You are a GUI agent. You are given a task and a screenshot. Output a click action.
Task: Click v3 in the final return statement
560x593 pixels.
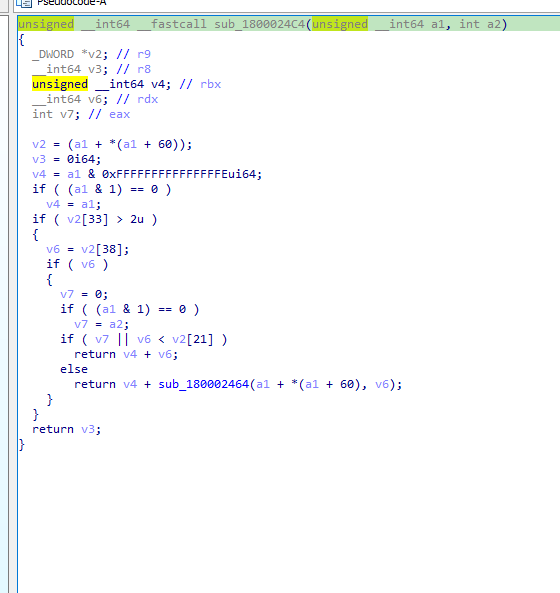[x=88, y=429]
